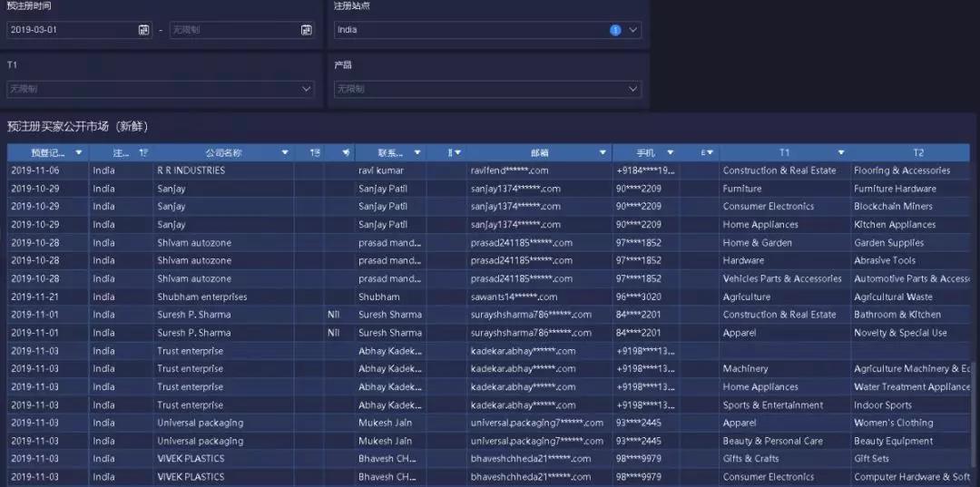Expand the T1 filter dropdown

pos(306,89)
